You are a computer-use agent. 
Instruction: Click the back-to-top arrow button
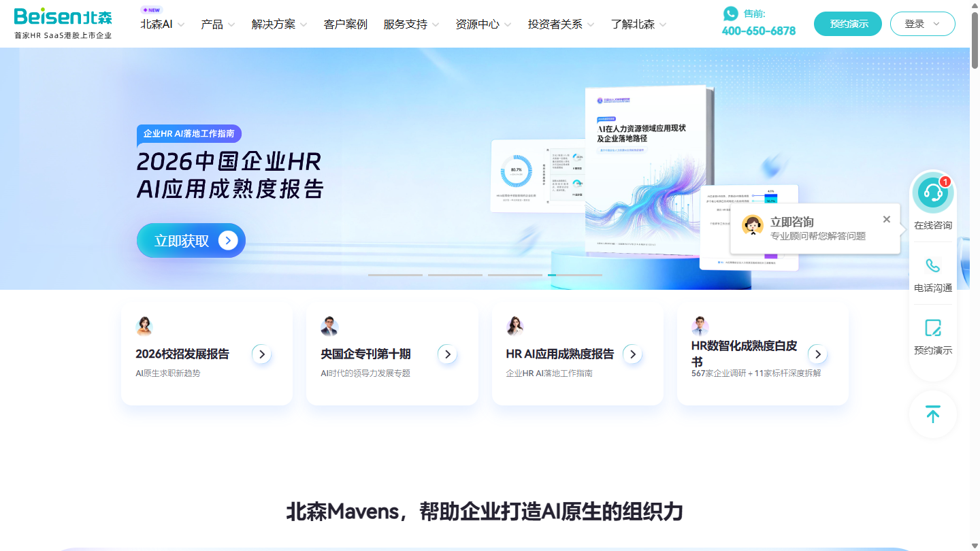click(932, 414)
